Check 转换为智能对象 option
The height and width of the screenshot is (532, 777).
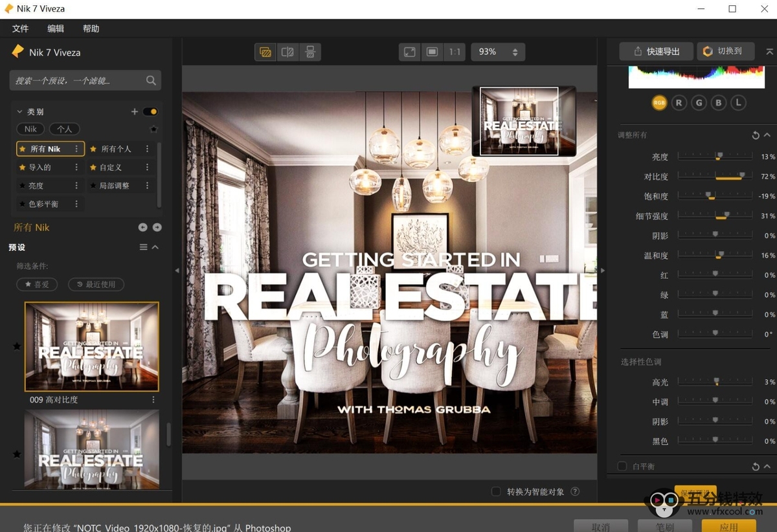[496, 492]
